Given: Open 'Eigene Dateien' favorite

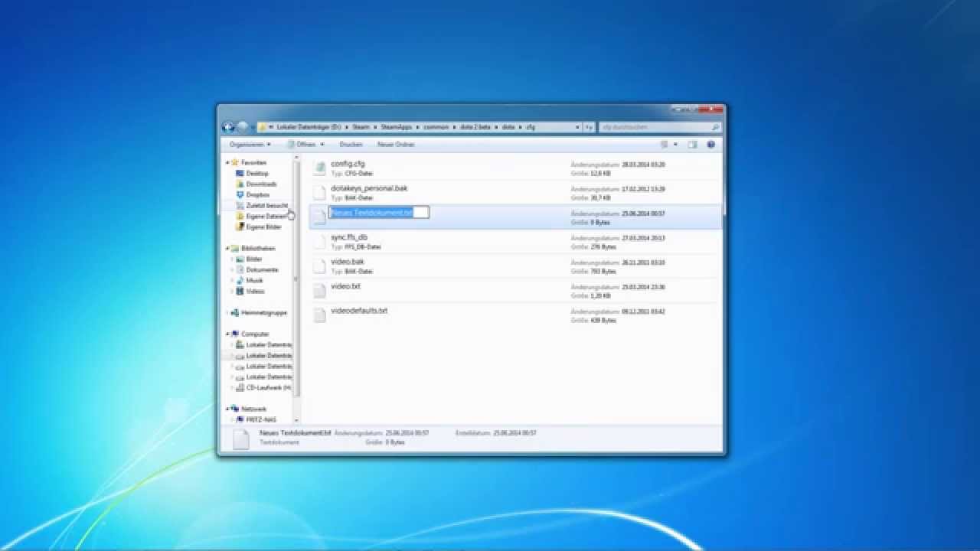Looking at the screenshot, I should pyautogui.click(x=266, y=217).
